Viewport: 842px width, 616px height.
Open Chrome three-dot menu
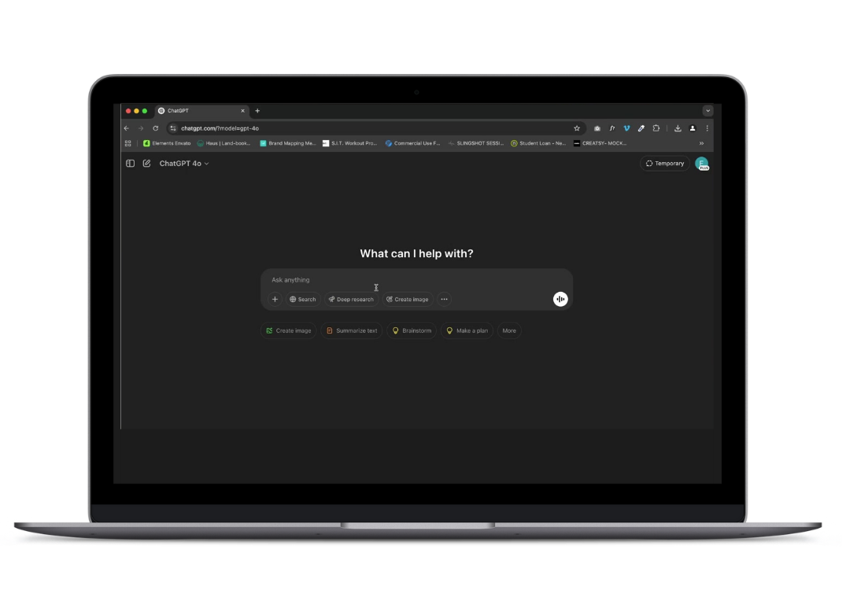(x=707, y=128)
